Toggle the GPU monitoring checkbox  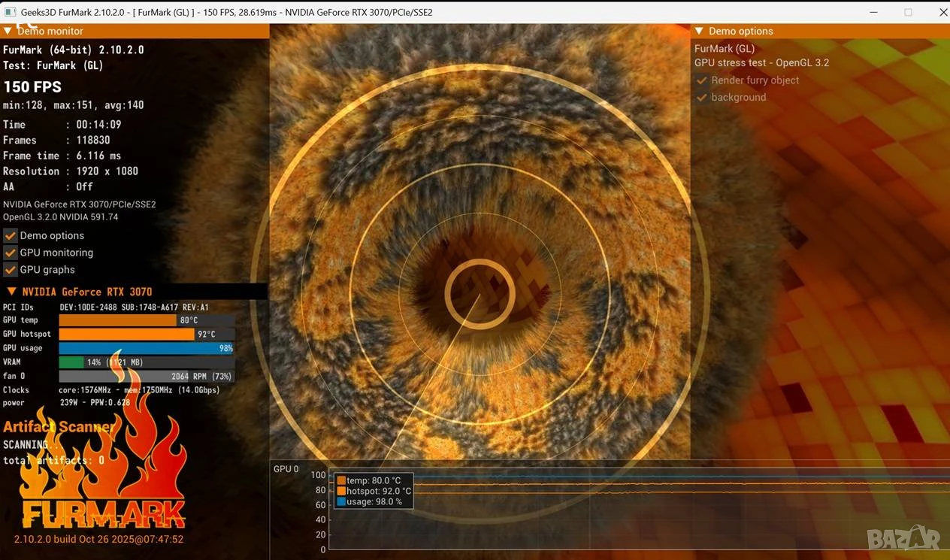(11, 253)
